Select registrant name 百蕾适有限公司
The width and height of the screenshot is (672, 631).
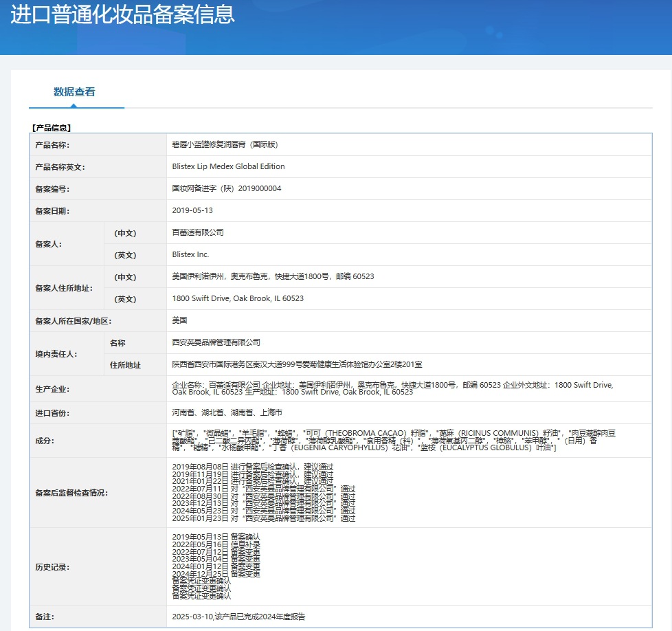(198, 232)
